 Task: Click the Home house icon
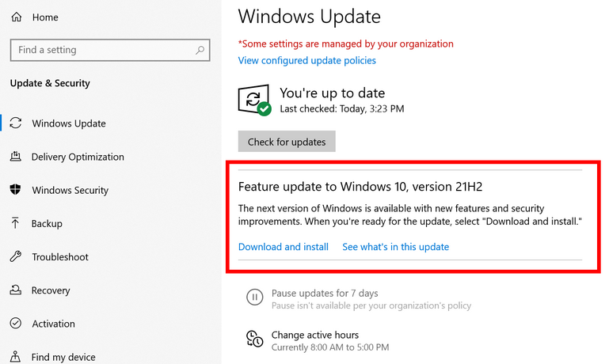click(x=17, y=17)
